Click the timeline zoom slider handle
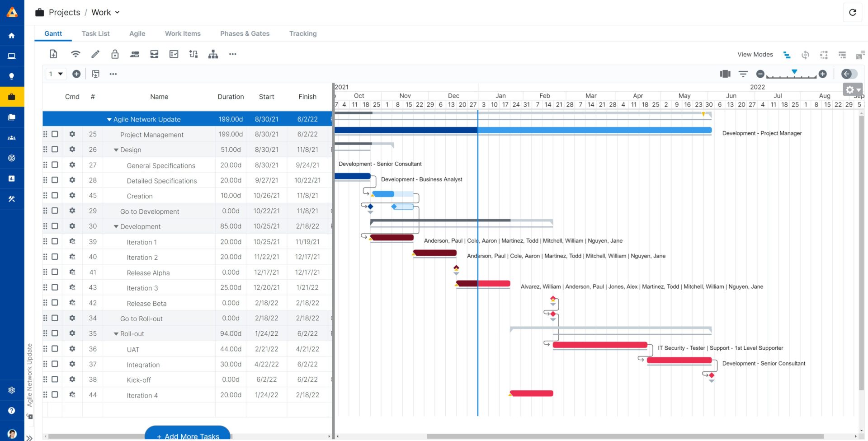 [x=794, y=72]
